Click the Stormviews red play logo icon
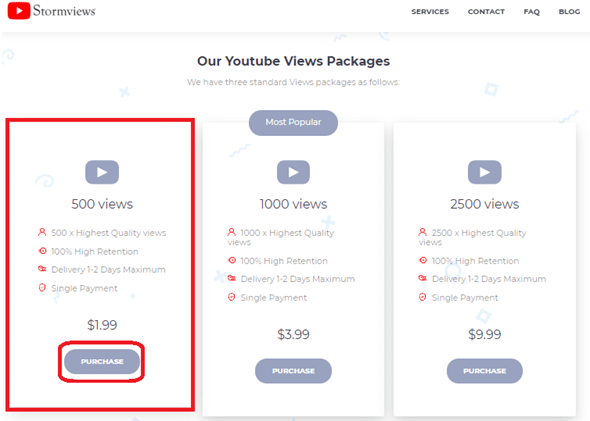This screenshot has height=421, width=590. [x=18, y=11]
